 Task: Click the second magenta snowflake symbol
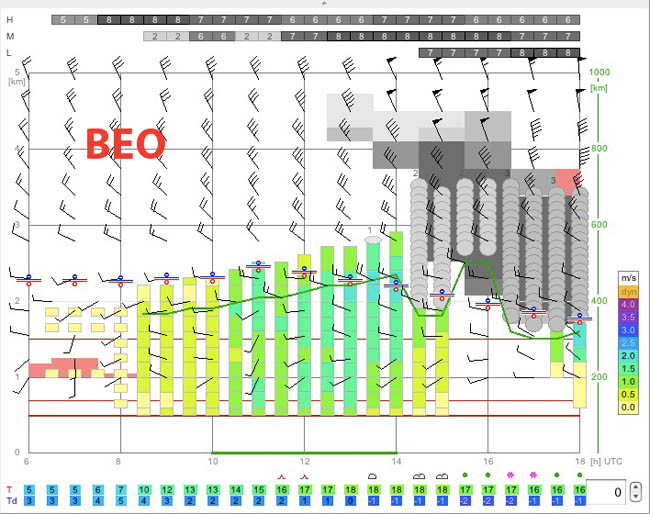pyautogui.click(x=534, y=475)
